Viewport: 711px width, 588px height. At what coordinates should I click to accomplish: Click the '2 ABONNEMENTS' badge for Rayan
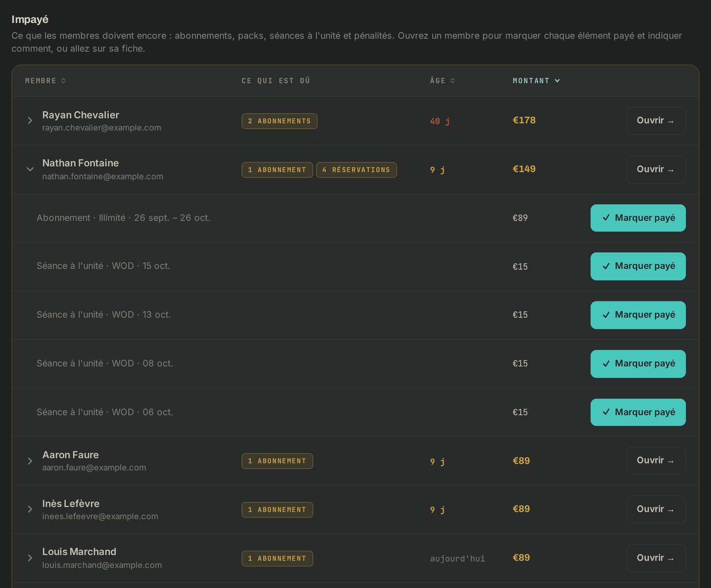coord(280,121)
